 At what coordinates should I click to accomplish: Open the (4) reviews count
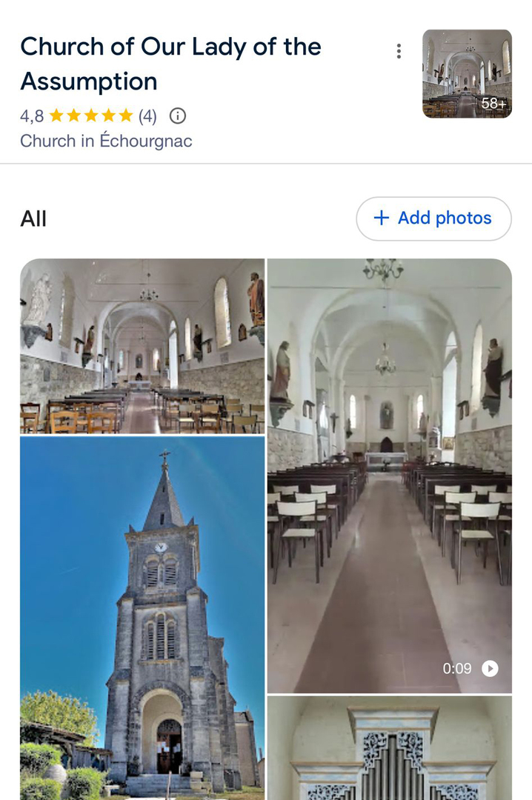pos(147,116)
